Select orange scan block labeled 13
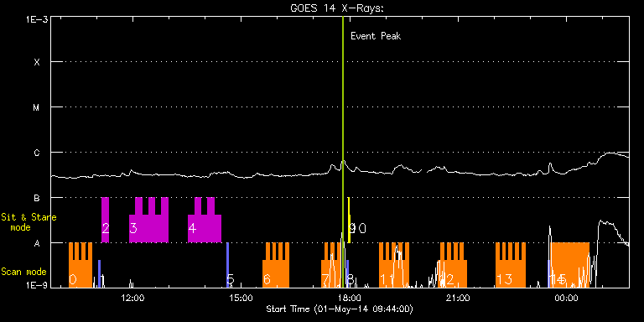Image resolution: width=644 pixels, height=322 pixels. 511,265
